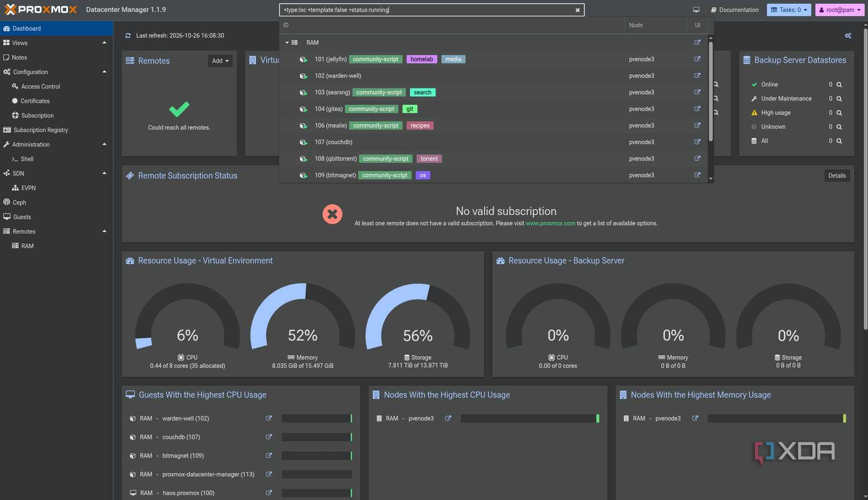868x500 pixels.
Task: Open the Tasks: 0 dropdown
Action: (x=789, y=10)
